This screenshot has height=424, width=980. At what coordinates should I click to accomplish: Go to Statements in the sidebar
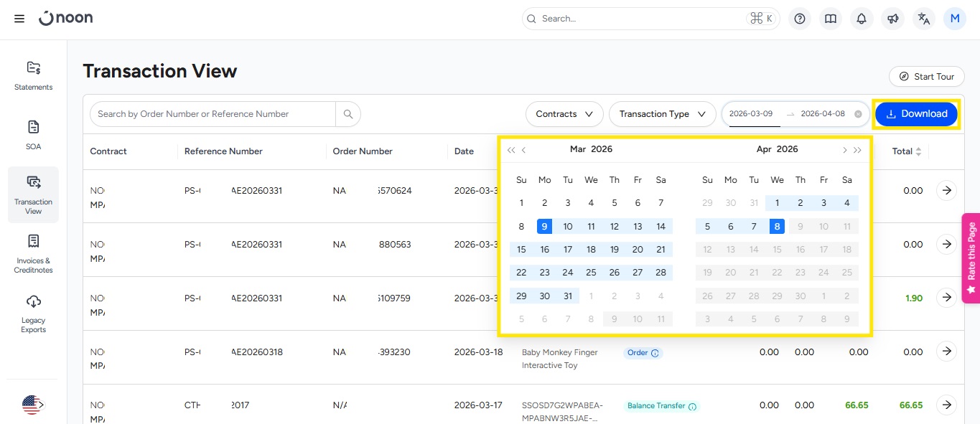(x=34, y=75)
